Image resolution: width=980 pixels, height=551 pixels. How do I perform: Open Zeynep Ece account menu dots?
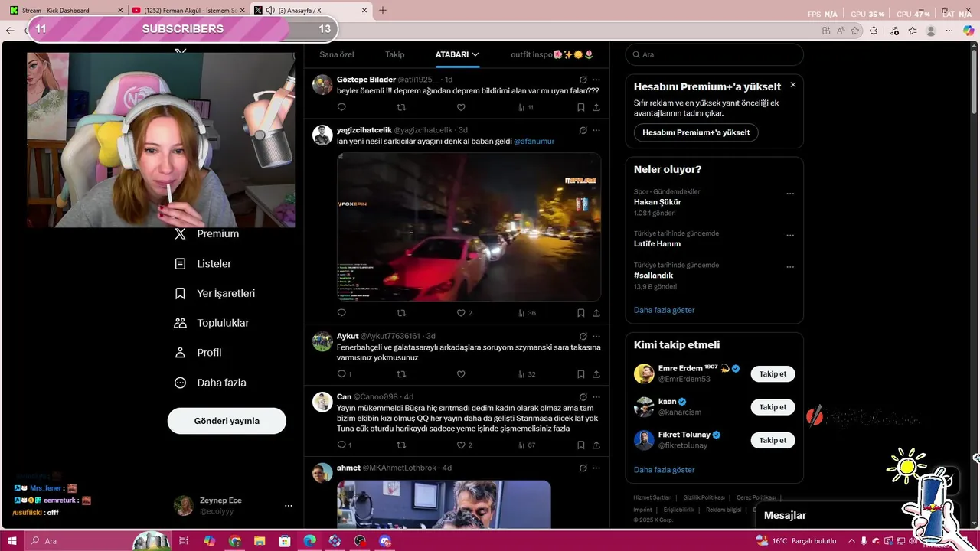coord(289,506)
